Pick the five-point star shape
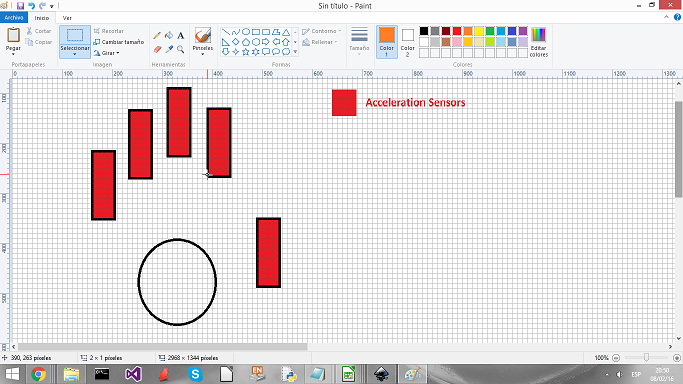Screen dimensions: 683x384 click(246, 52)
